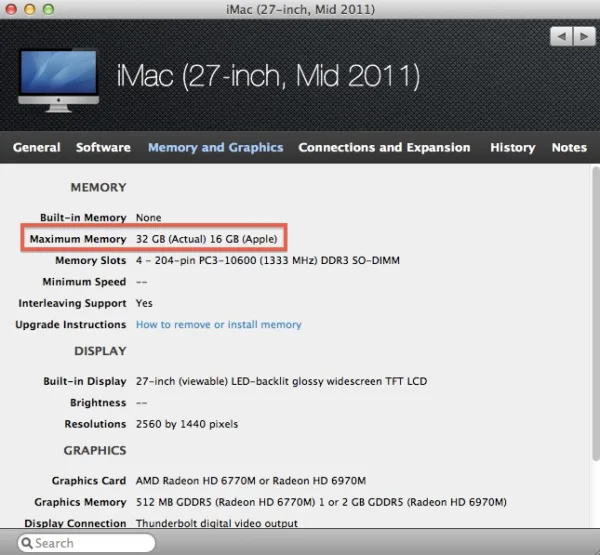Click the MEMORY section heading
The width and height of the screenshot is (600, 555).
point(98,187)
